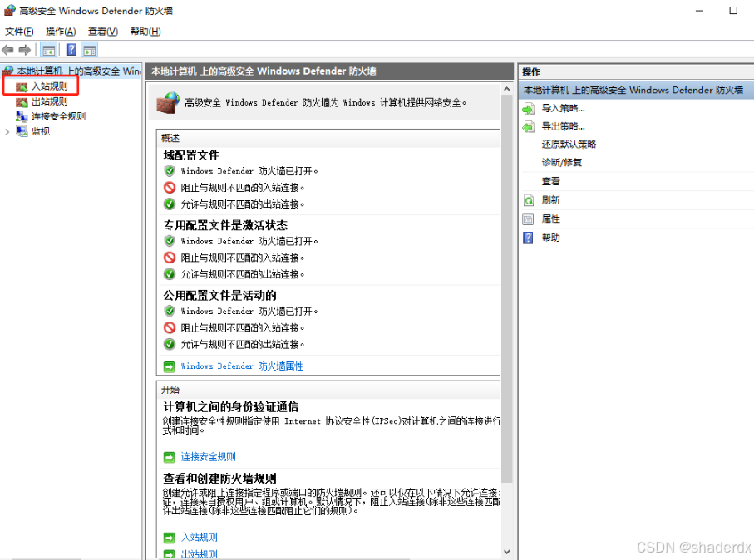Image resolution: width=754 pixels, height=560 pixels.
Task: Open 查看 submenu in Actions pane
Action: click(550, 181)
